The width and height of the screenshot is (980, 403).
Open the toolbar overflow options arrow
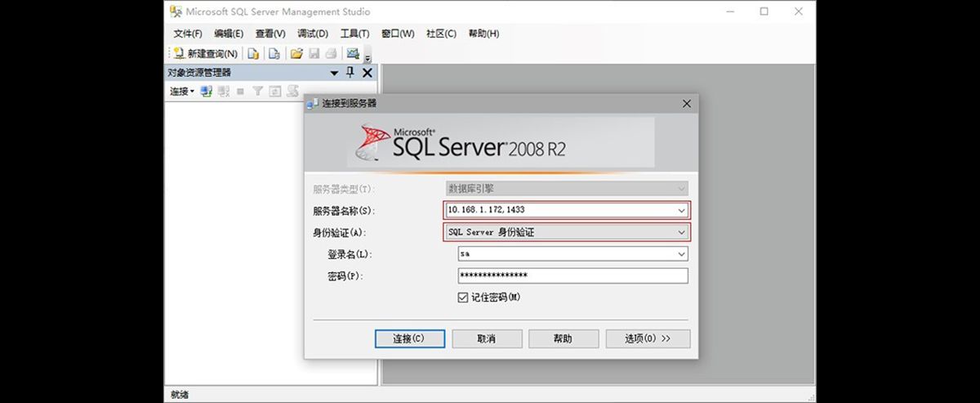367,56
